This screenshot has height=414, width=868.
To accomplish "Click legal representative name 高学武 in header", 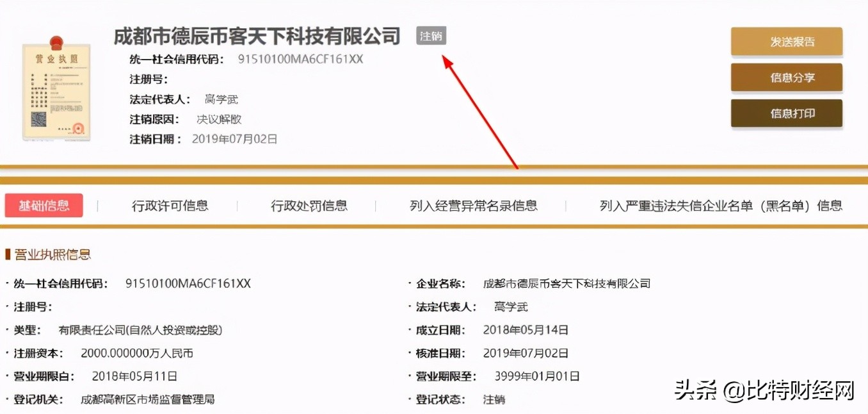I will (221, 99).
